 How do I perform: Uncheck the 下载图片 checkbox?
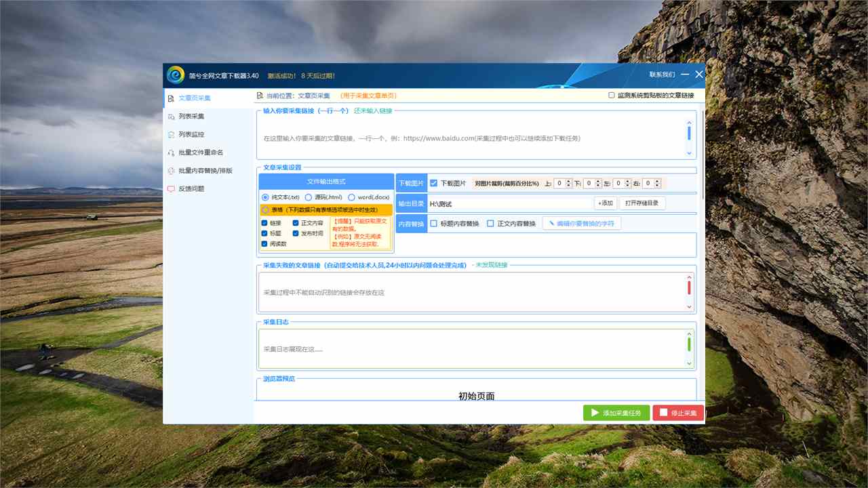pos(434,183)
